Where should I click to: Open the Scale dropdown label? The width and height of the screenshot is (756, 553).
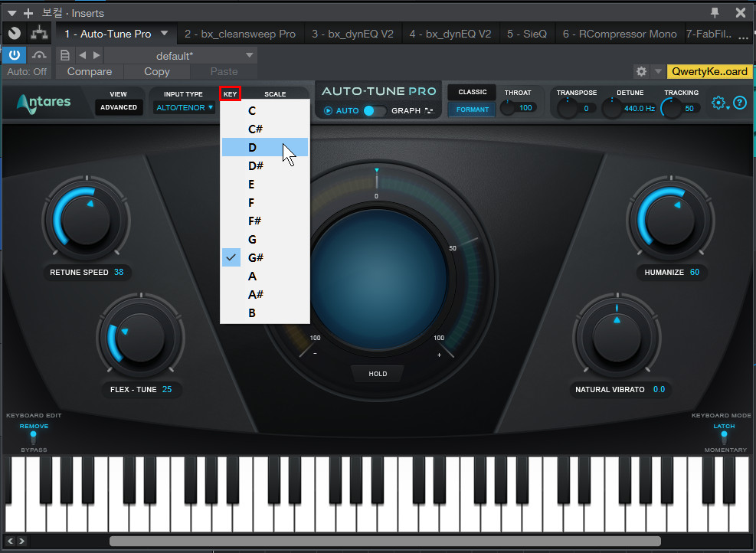coord(275,94)
